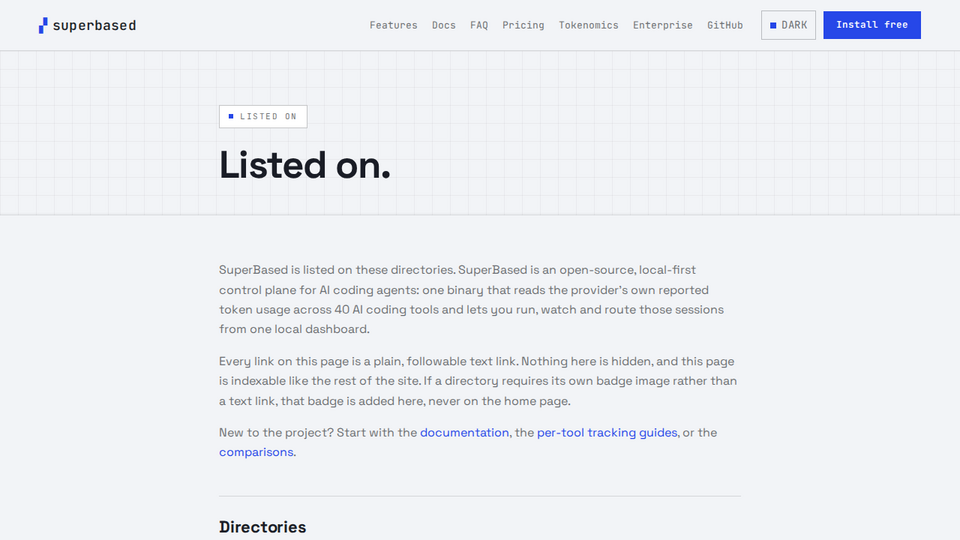960x540 pixels.
Task: Open the Pricing nav item
Action: coord(523,25)
